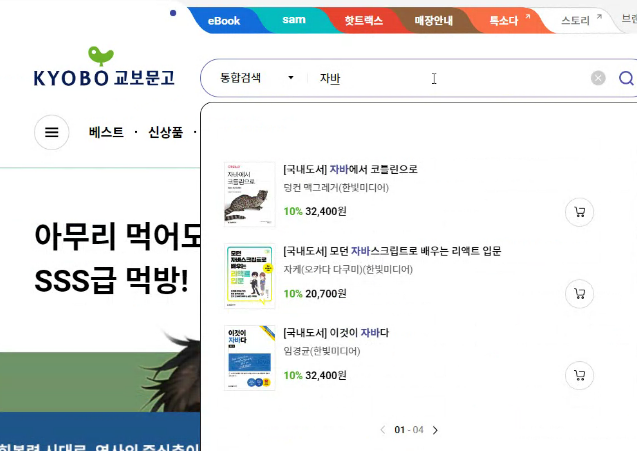Viewport: 637px width, 451px height.
Task: Open the 이것이 자바다 book cover thumbnail
Action: click(x=249, y=358)
